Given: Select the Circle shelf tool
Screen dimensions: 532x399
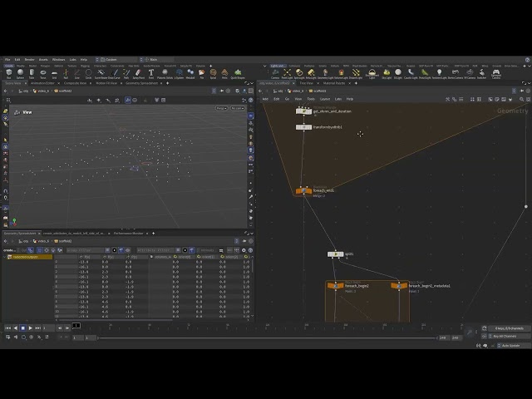Looking at the screenshot, I should pyautogui.click(x=89, y=74).
